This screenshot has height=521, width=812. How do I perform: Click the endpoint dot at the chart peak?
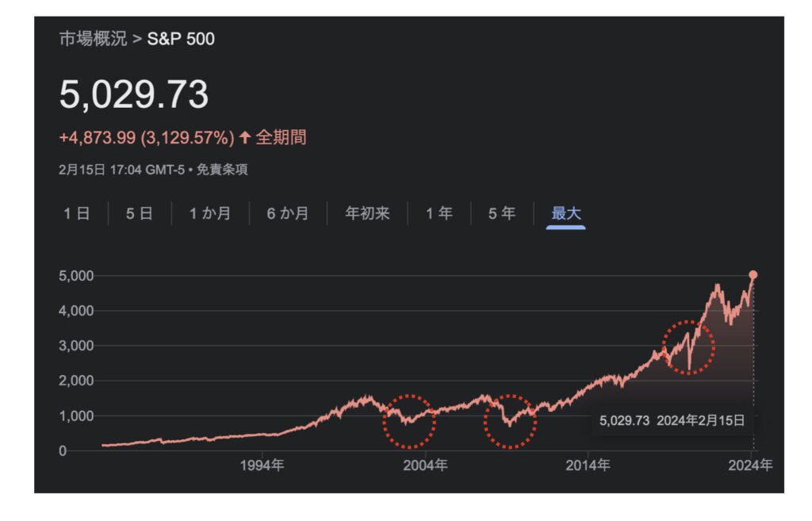(753, 274)
